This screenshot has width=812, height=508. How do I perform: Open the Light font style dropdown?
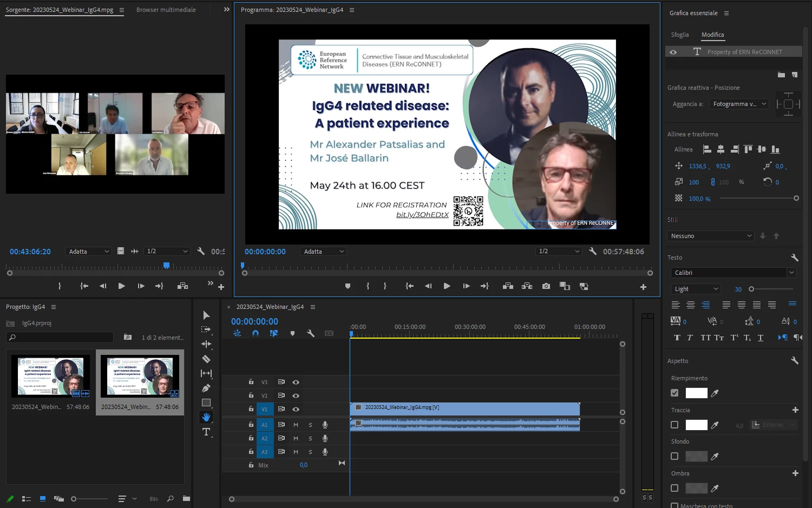coord(696,289)
